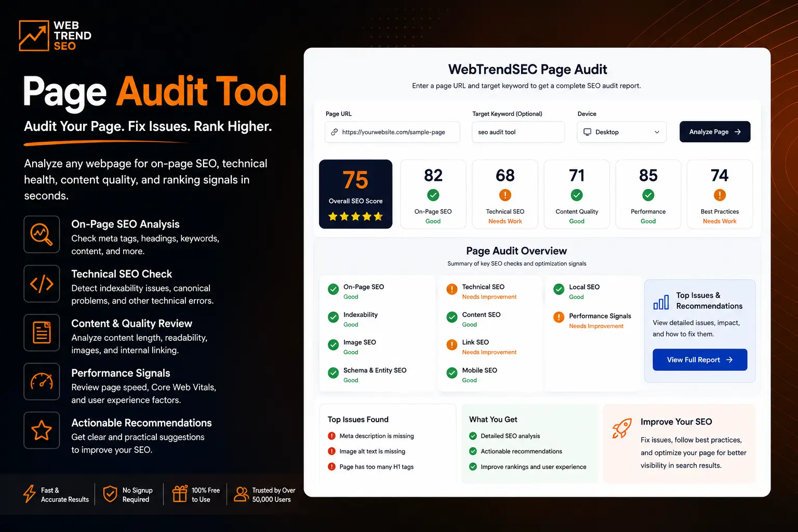
Task: Open the Best Practices Needs Work score card
Action: [x=720, y=194]
